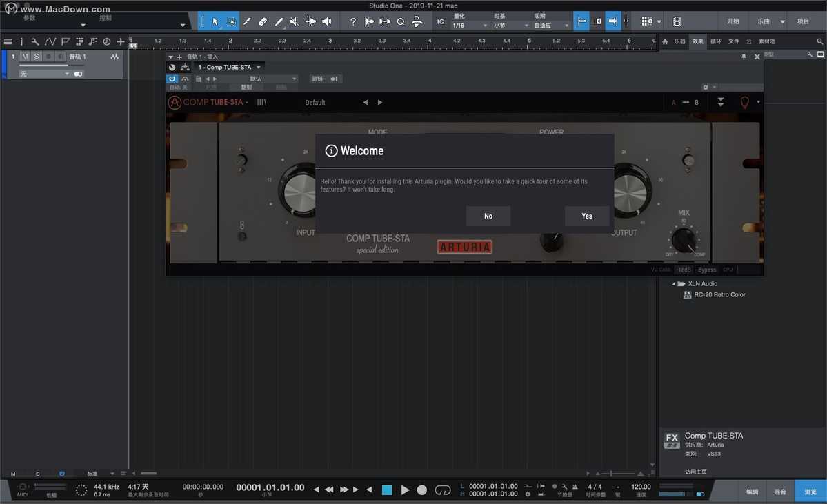Image resolution: width=827 pixels, height=504 pixels.
Task: Toggle loop in transport bar
Action: (443, 490)
